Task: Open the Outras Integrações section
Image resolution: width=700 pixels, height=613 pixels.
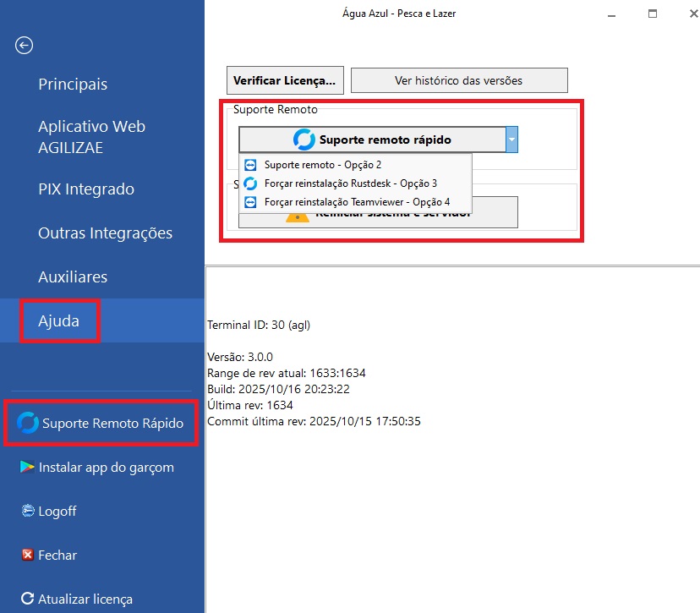Action: pos(105,233)
